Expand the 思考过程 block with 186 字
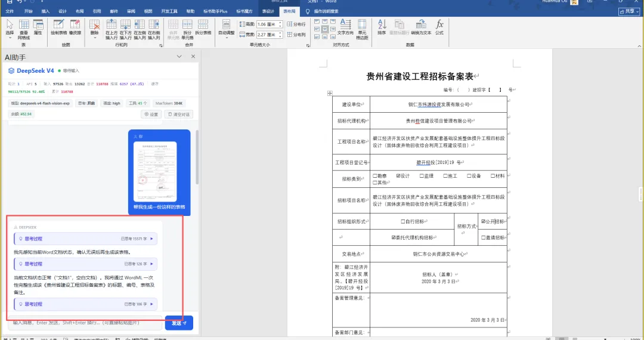Viewport: 644px width, 340px height. (x=85, y=304)
